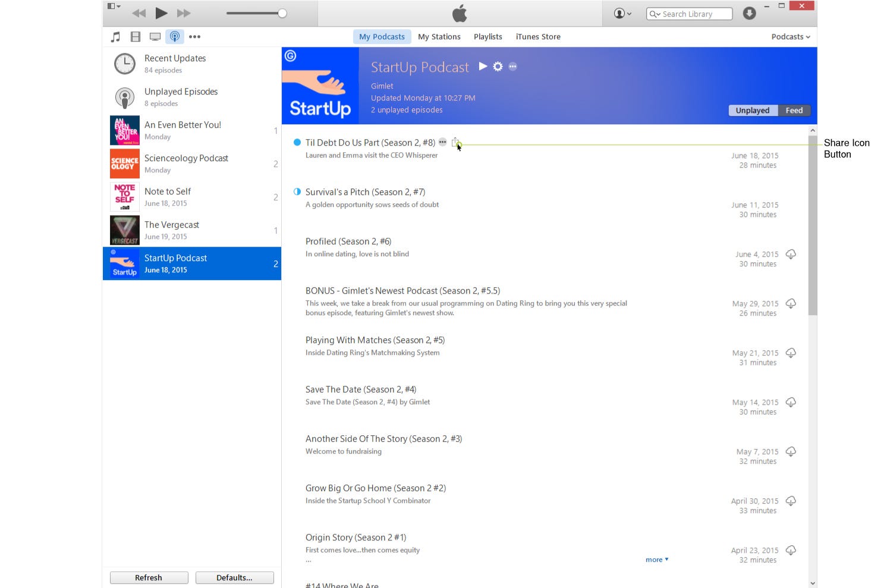887x588 pixels.
Task: Select Another Side Of The Story title
Action: point(383,439)
